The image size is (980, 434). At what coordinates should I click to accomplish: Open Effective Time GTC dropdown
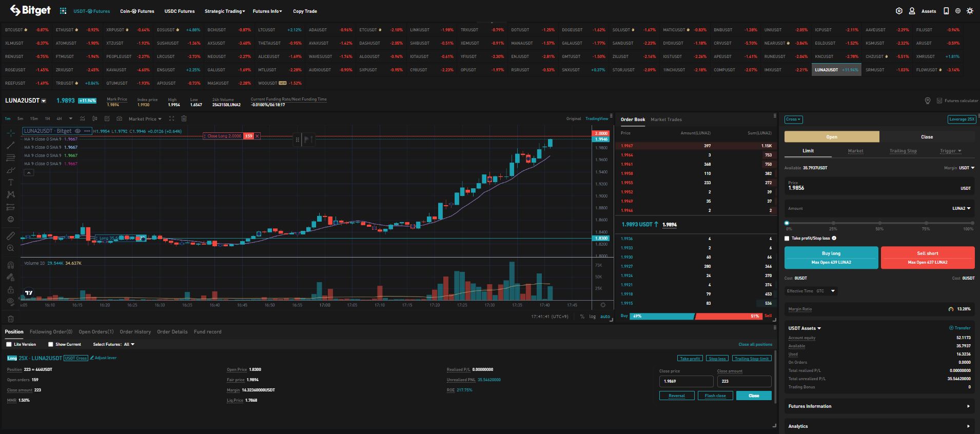812,291
